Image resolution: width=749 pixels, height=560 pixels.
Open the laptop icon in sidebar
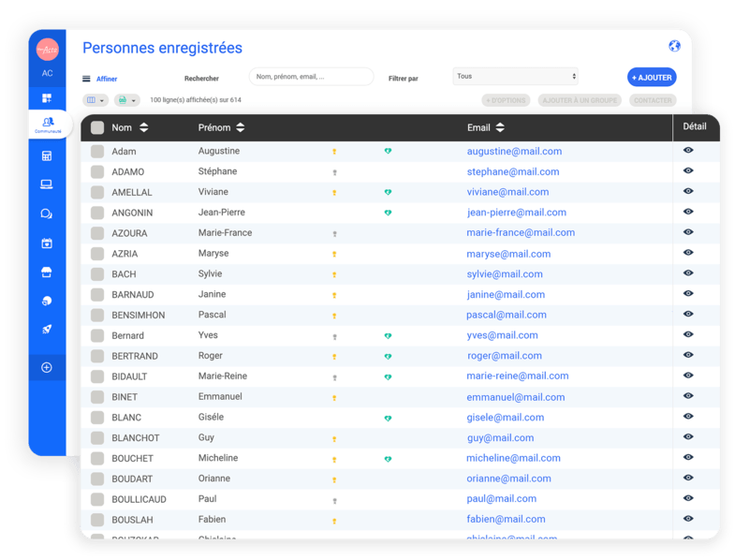47,184
